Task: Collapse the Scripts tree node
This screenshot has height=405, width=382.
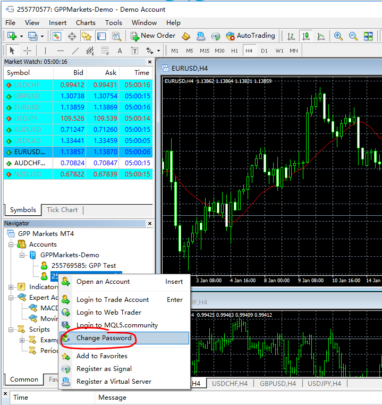Action: pyautogui.click(x=11, y=330)
